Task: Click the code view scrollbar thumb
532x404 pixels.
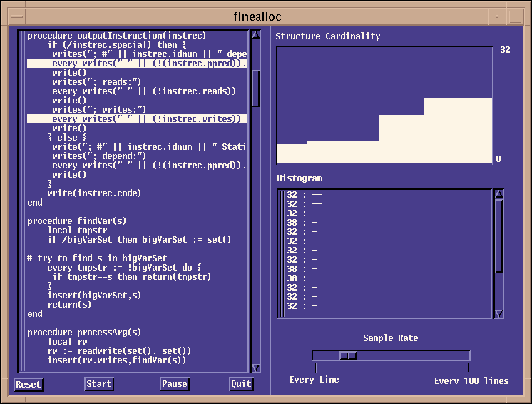Action: (x=256, y=89)
